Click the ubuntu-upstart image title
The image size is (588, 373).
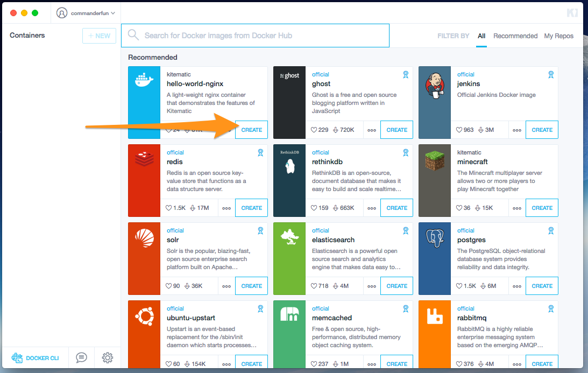191,318
